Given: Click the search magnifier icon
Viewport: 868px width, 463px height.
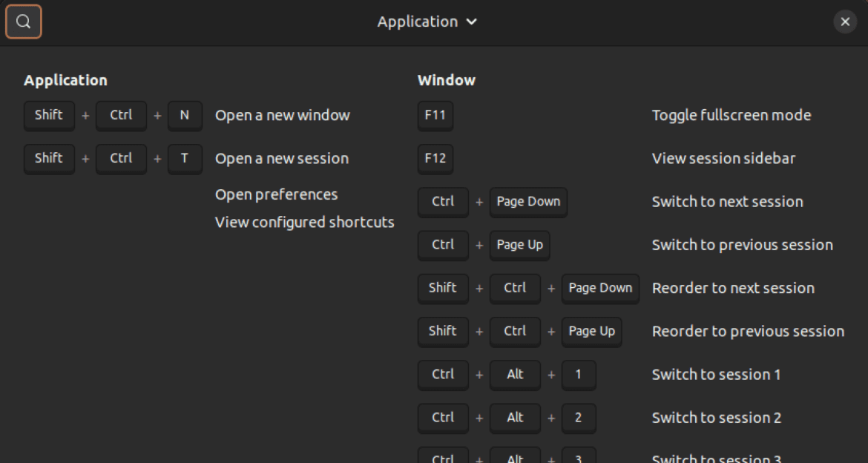Looking at the screenshot, I should [23, 22].
